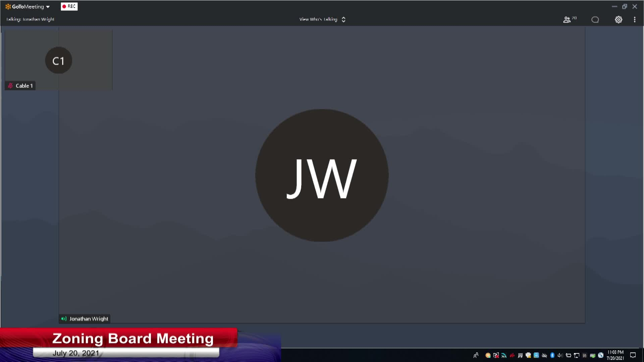The image size is (644, 362).
Task: Click the Bluetooth tray icon
Action: 552,355
